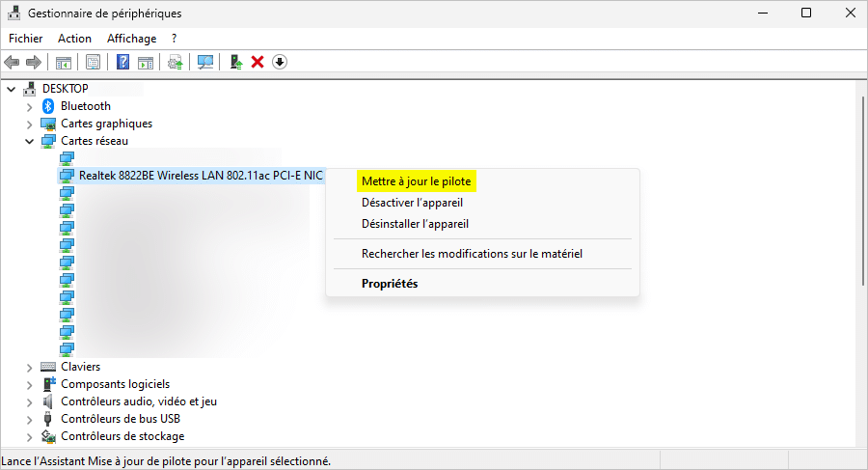Click the Cartes réseau category icon

48,141
